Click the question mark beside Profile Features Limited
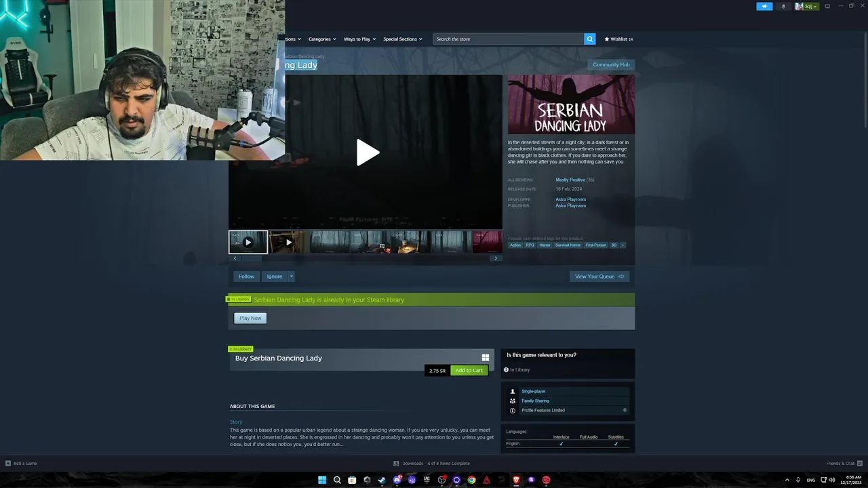 [625, 410]
